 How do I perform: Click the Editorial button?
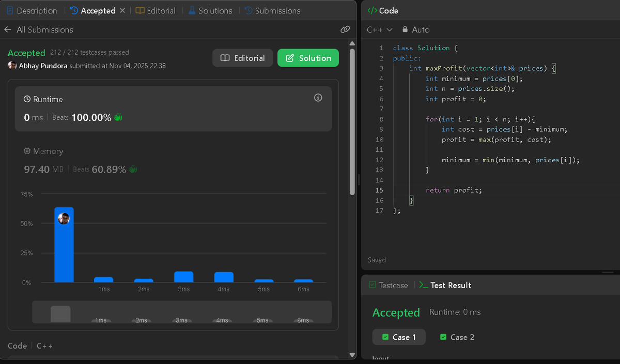pyautogui.click(x=242, y=58)
